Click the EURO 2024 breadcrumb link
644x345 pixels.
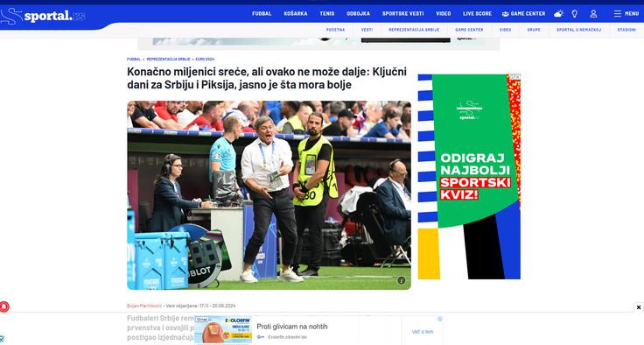tap(205, 60)
